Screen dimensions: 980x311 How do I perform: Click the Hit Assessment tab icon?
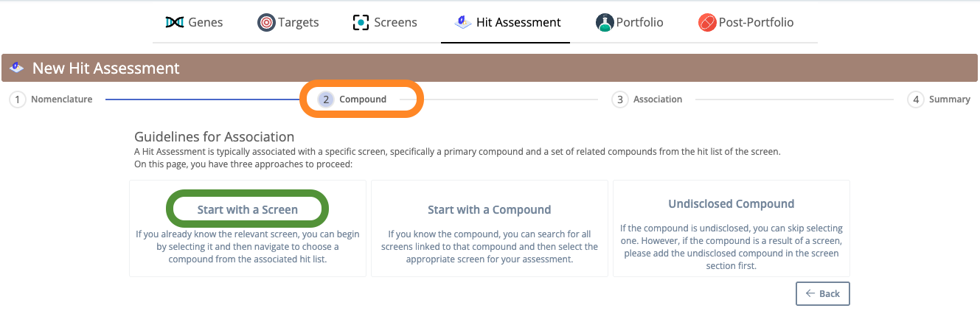point(463,22)
